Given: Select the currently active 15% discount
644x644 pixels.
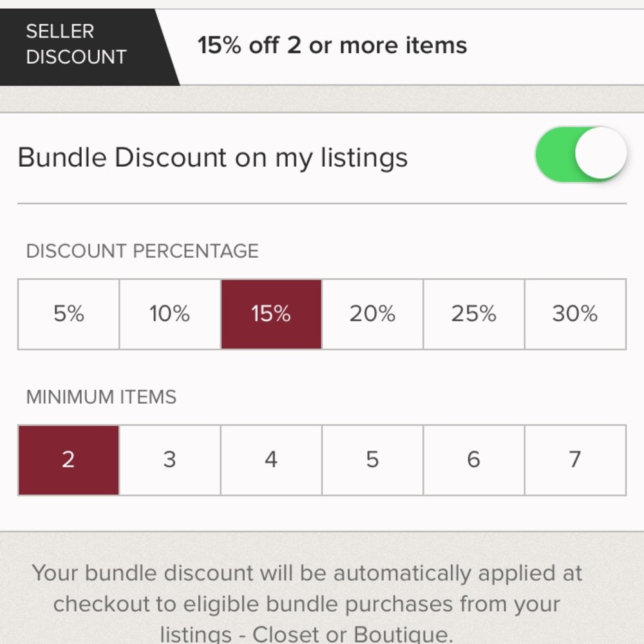Looking at the screenshot, I should [270, 314].
